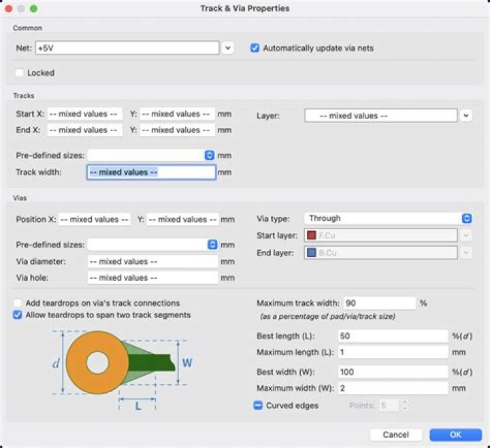Toggle the Curved edges checkbox
Screen dimensions: 490x448
pos(258,406)
